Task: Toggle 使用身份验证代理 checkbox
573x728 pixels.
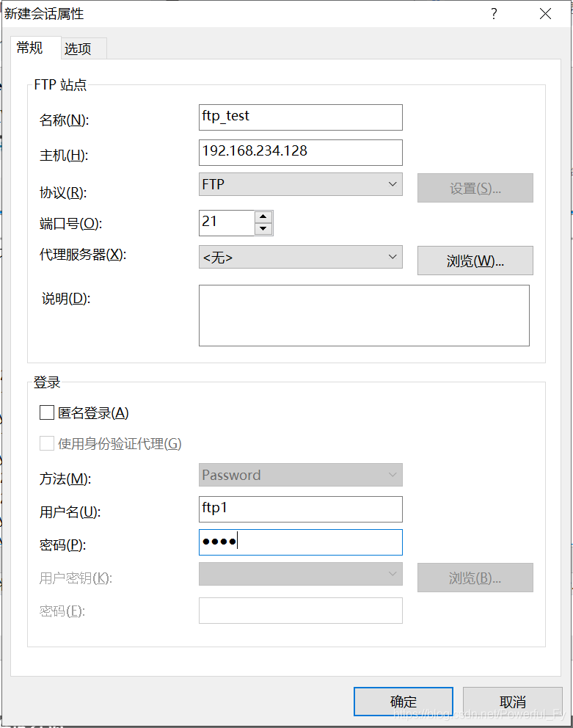Action: tap(47, 443)
